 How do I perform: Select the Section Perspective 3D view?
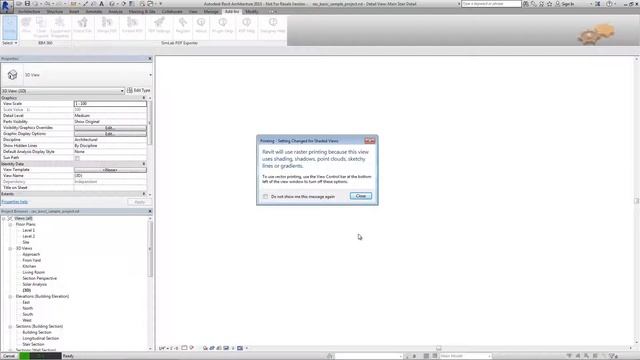click(40, 278)
